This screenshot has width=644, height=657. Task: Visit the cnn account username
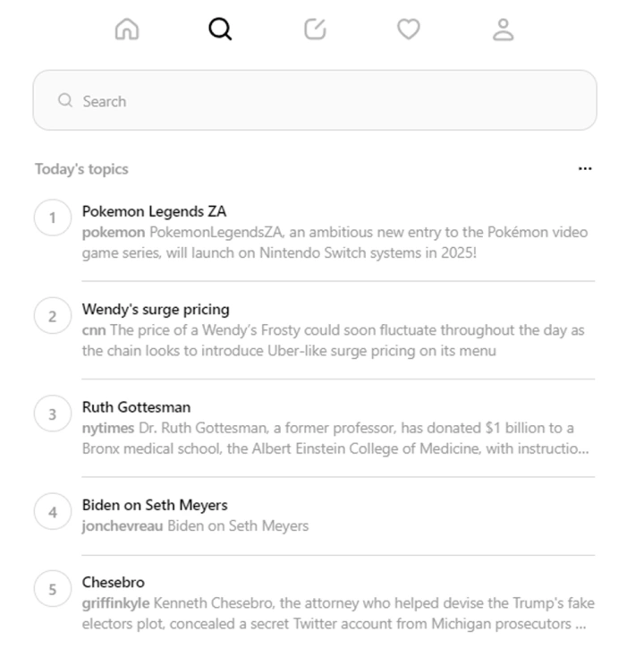pyautogui.click(x=94, y=330)
